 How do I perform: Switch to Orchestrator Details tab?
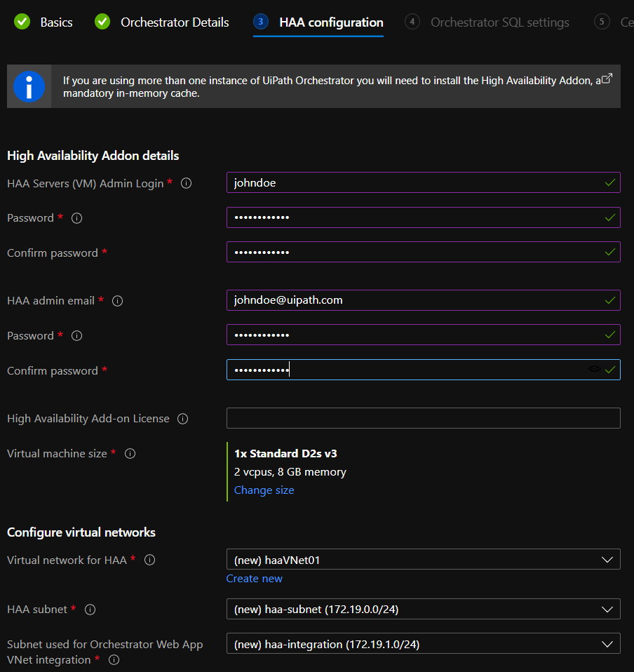(x=163, y=22)
